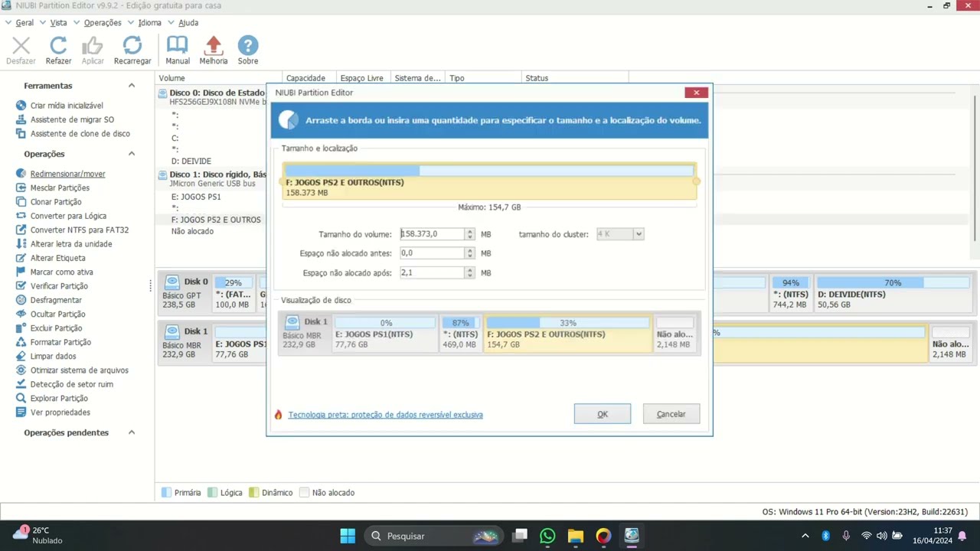Close the NIUBI Partition Editor dialog
The image size is (980, 551).
pos(697,93)
